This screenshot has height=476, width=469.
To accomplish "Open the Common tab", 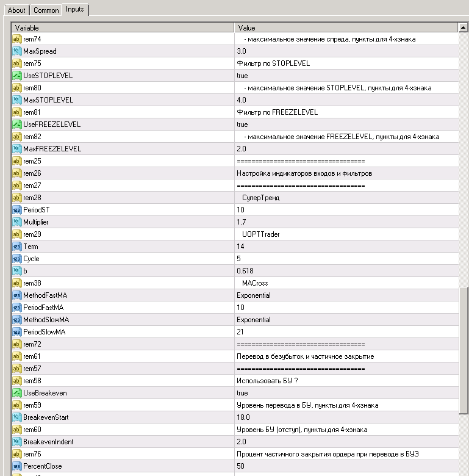I will pos(46,10).
